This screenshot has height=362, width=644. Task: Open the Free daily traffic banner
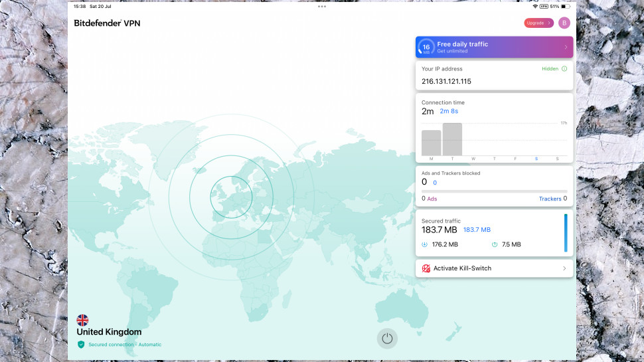tap(494, 47)
